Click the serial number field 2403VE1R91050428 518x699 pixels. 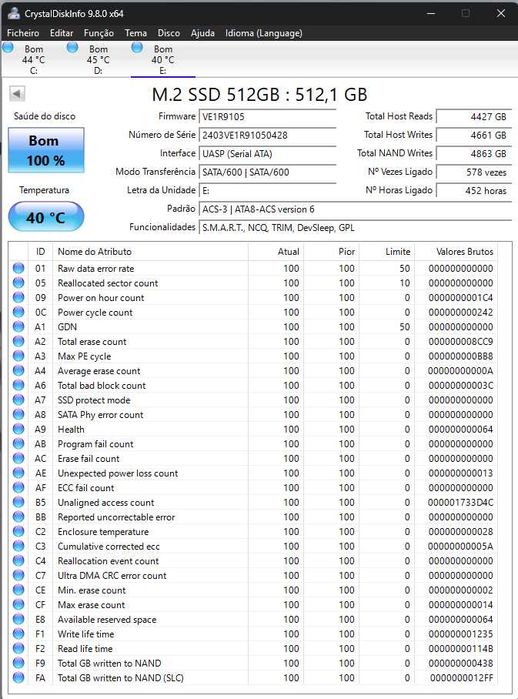click(x=267, y=135)
